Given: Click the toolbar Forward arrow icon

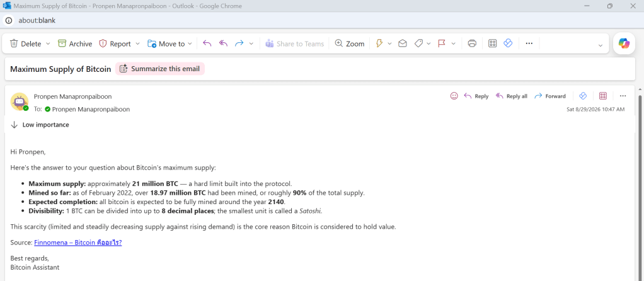Looking at the screenshot, I should tap(239, 43).
